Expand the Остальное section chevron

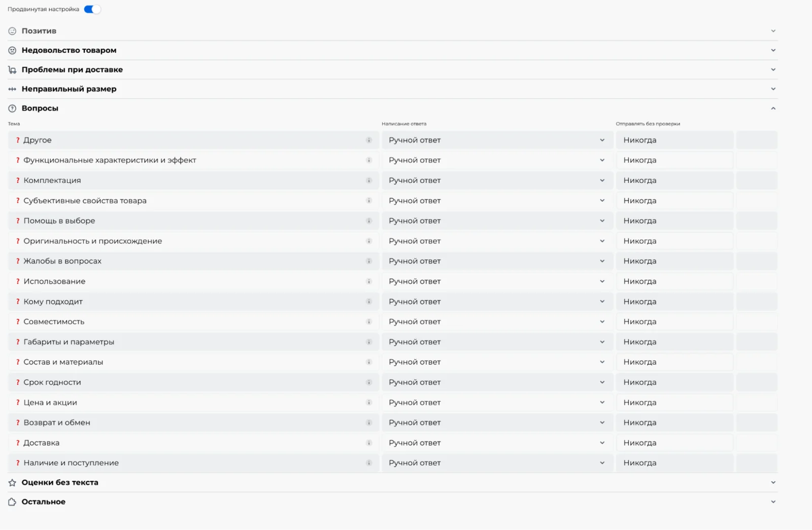(x=773, y=502)
